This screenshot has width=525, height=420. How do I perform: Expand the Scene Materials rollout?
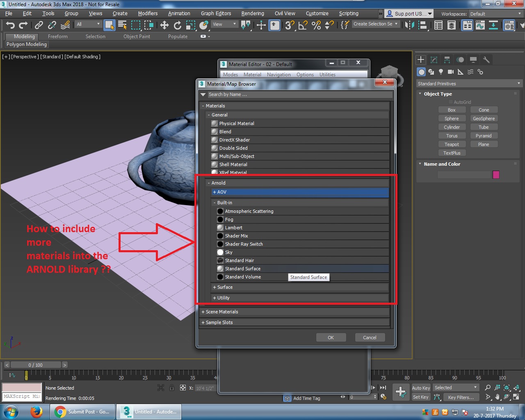tap(220, 312)
